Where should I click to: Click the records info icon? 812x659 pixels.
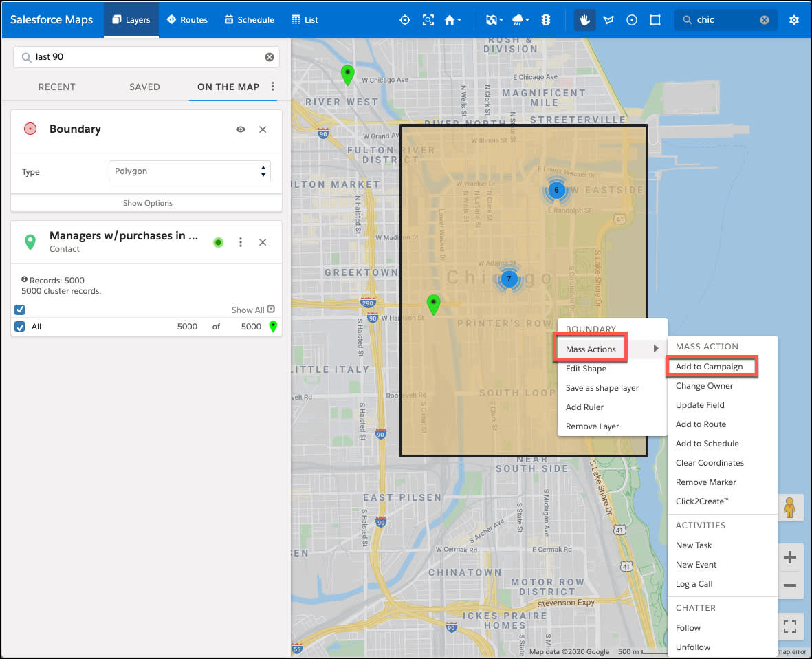point(24,279)
